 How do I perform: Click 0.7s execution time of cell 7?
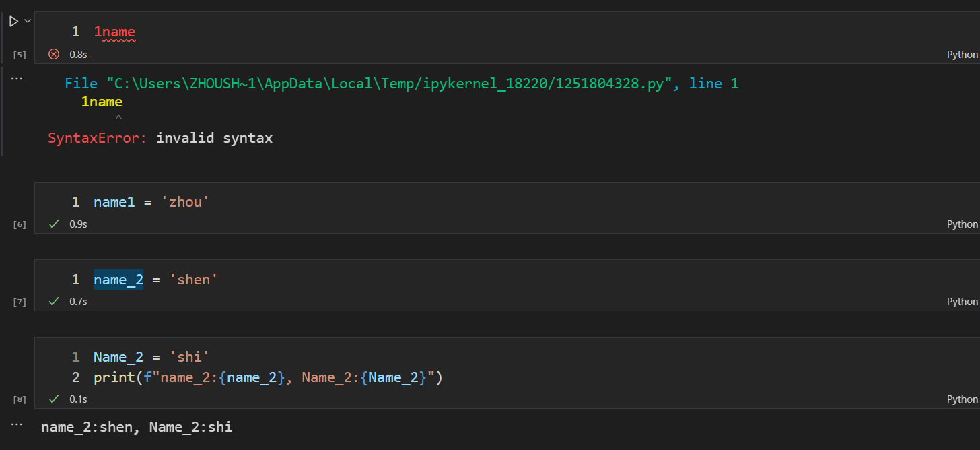tap(78, 302)
